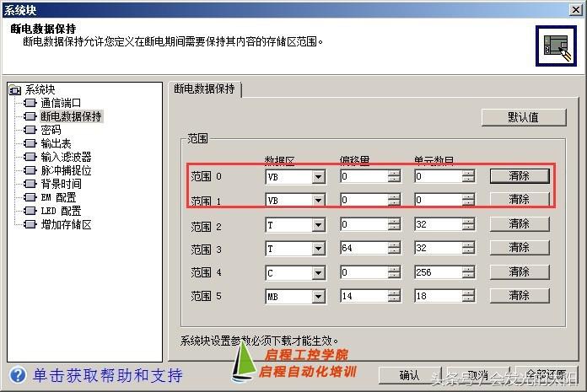Screen dimensions: 587x392
Task: Open the 范围 5 MB data area dropdown
Action: 318,297
